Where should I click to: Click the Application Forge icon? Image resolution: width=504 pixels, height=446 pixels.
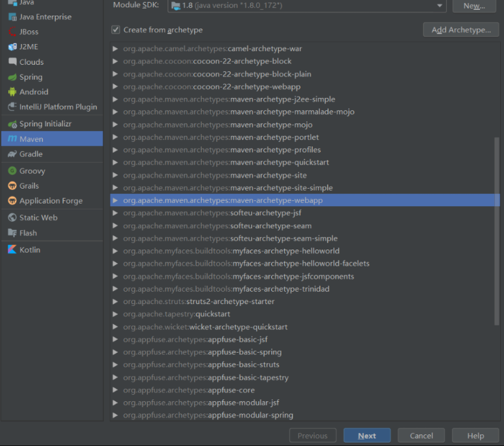[x=12, y=201]
